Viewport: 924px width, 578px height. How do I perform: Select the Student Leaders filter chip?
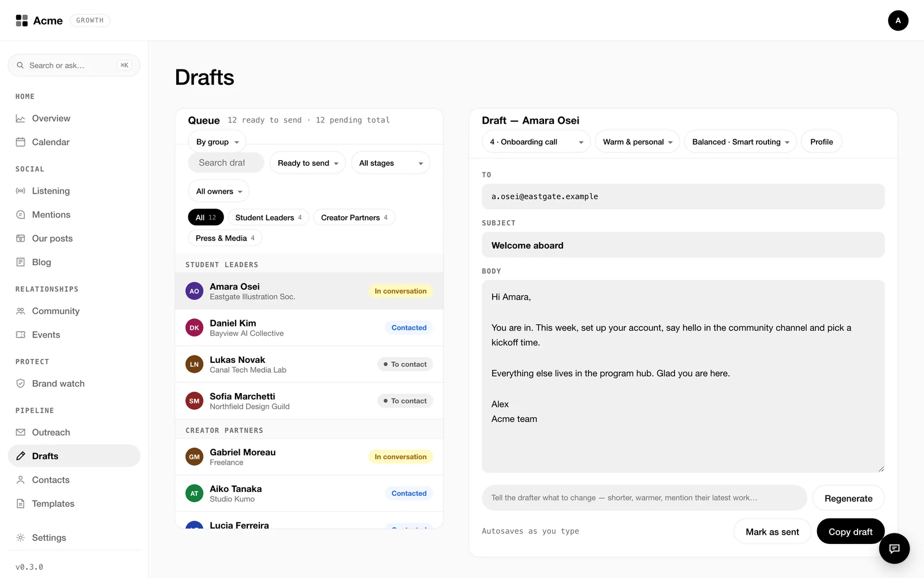(269, 217)
